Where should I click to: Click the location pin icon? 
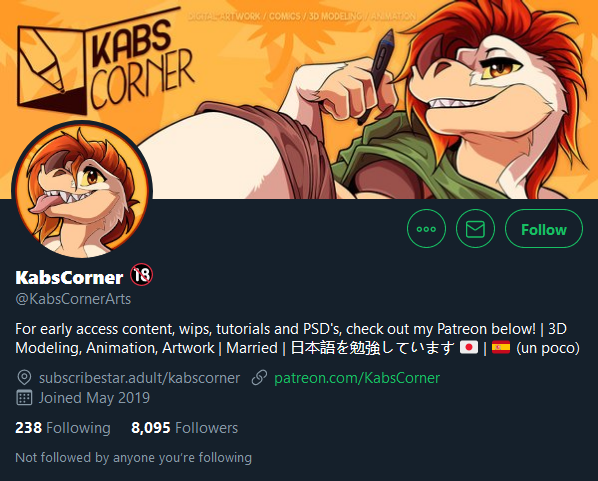(x=24, y=378)
